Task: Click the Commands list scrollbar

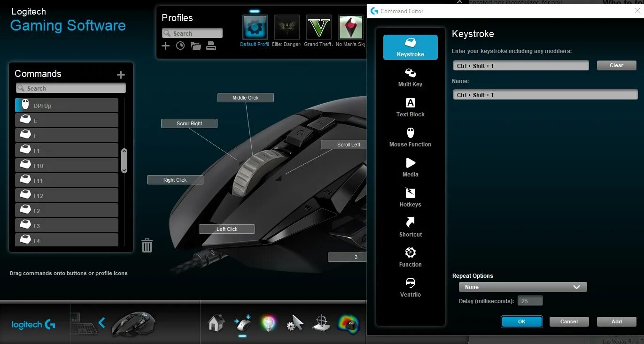Action: click(124, 161)
